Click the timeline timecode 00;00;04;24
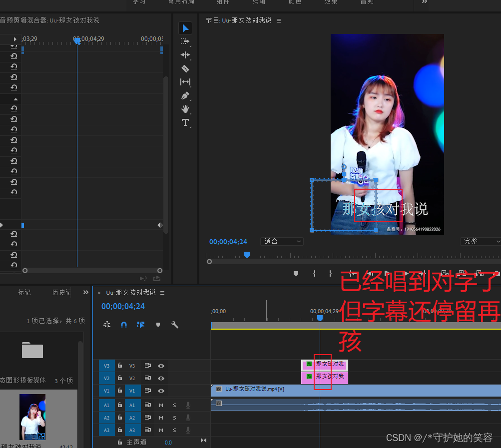Image resolution: width=501 pixels, height=448 pixels. (123, 307)
